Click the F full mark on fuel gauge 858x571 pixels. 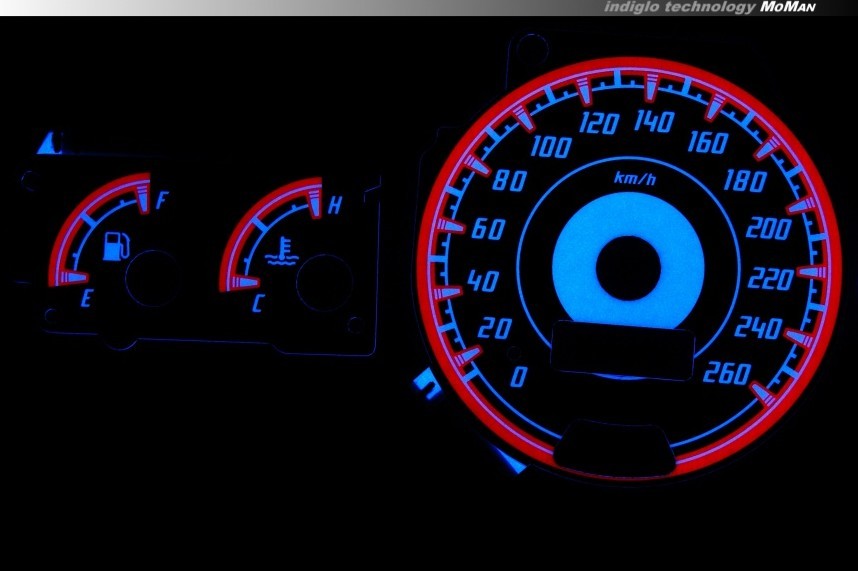point(162,205)
